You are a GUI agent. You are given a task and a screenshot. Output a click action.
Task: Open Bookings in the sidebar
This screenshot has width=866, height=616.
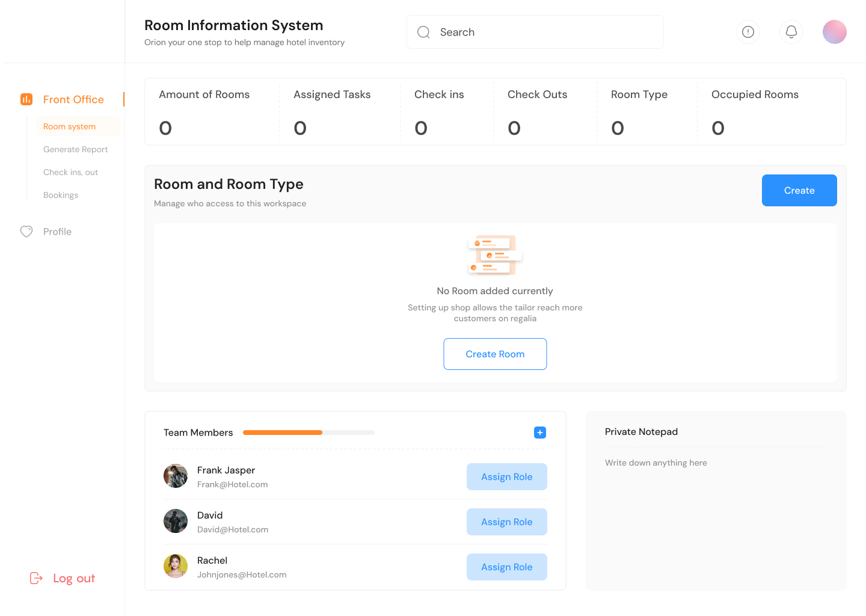(61, 195)
